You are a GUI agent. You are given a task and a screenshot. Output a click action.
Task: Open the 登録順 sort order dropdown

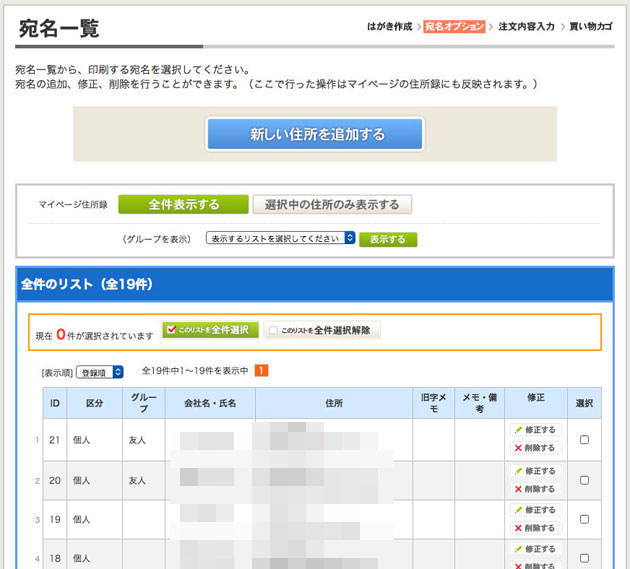tap(100, 372)
